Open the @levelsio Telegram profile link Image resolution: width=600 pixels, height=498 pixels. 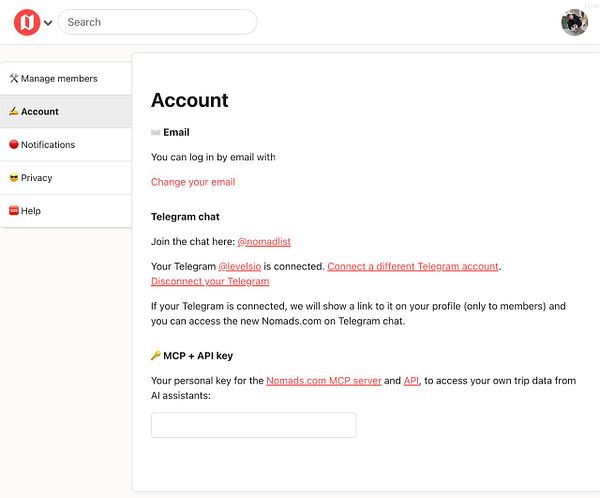[240, 266]
